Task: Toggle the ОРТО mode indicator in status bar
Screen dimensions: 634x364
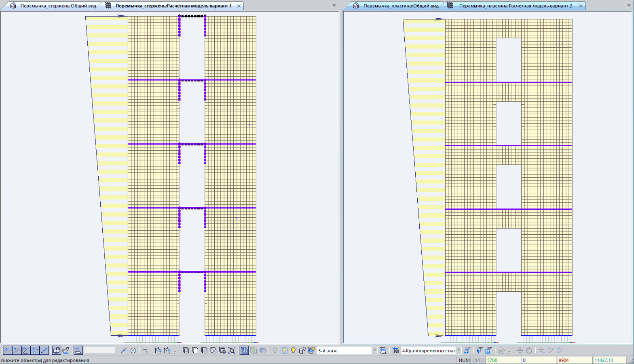Action: pos(478,360)
